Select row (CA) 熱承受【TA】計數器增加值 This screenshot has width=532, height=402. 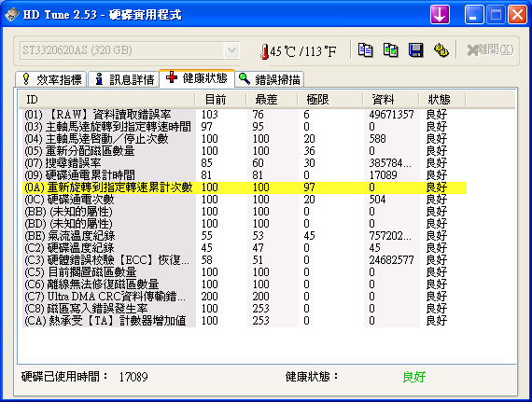[245, 321]
